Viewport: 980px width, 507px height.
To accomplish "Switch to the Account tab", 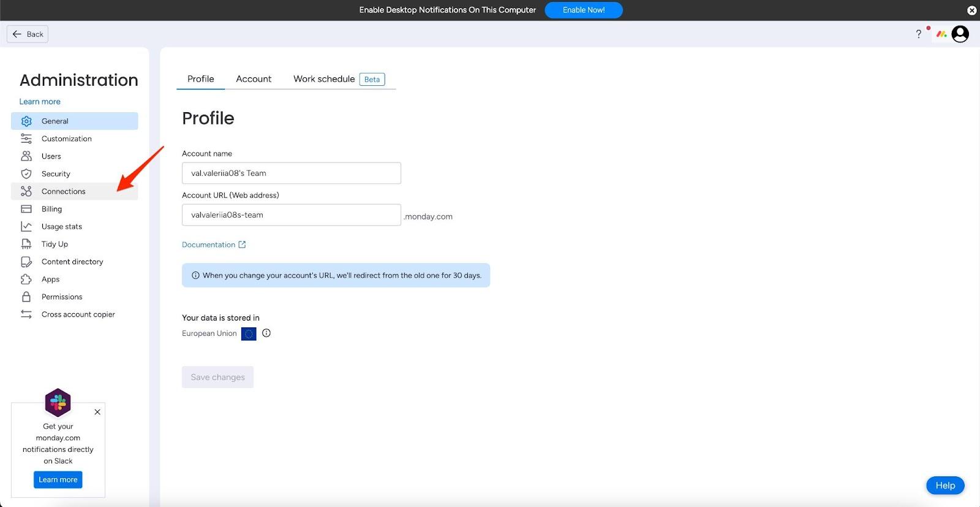I will click(254, 79).
